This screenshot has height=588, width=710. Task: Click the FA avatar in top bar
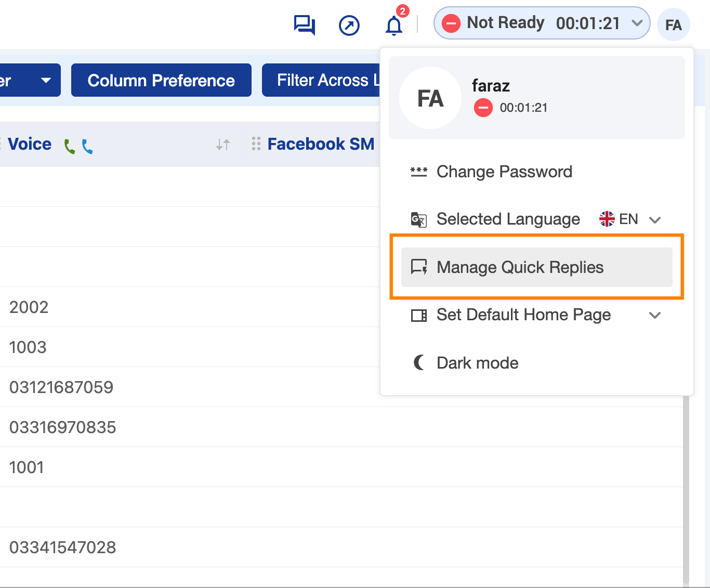673,25
